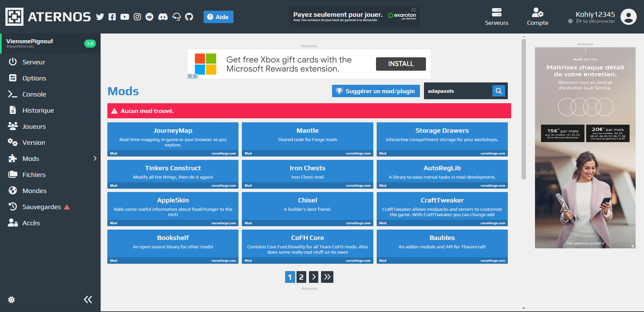Open the CraftTweaker mod card
644x312 pixels.
pos(442,209)
